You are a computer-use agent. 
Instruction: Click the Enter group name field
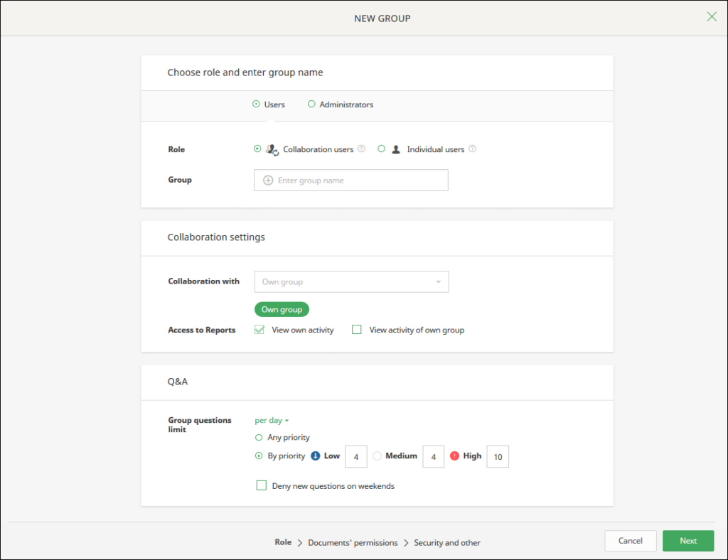[x=351, y=181]
